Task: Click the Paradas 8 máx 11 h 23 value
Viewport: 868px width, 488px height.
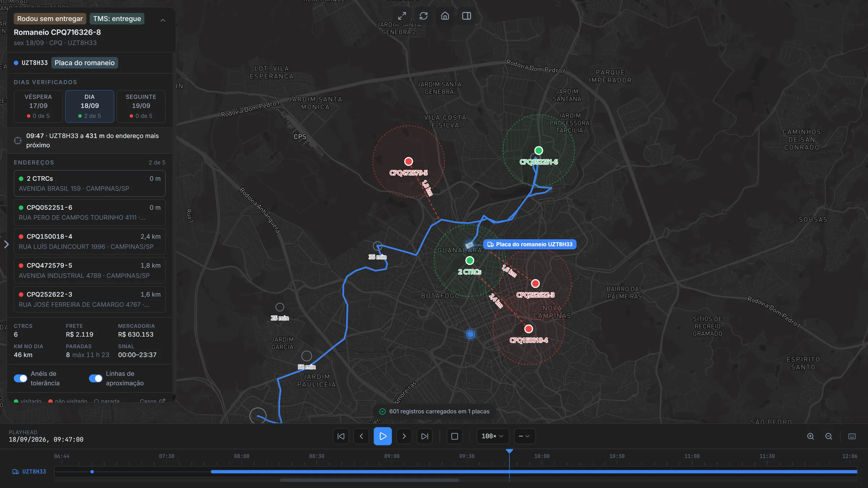Action: (88, 355)
